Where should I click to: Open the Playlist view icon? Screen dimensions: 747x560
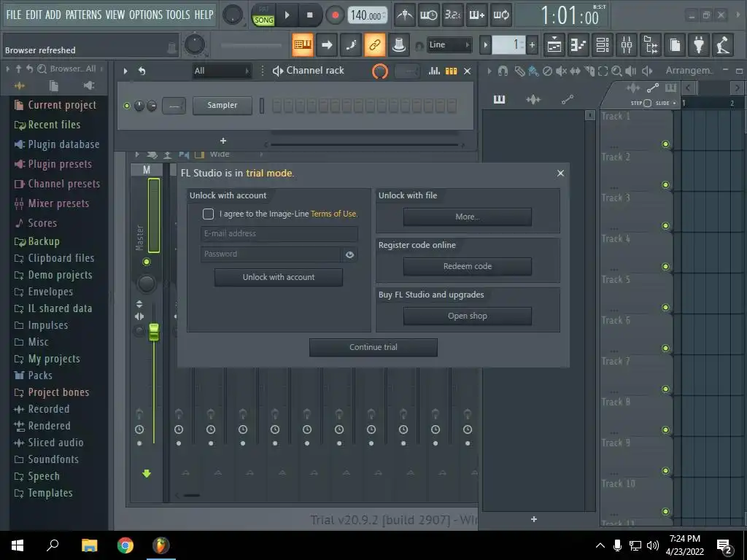coord(554,45)
